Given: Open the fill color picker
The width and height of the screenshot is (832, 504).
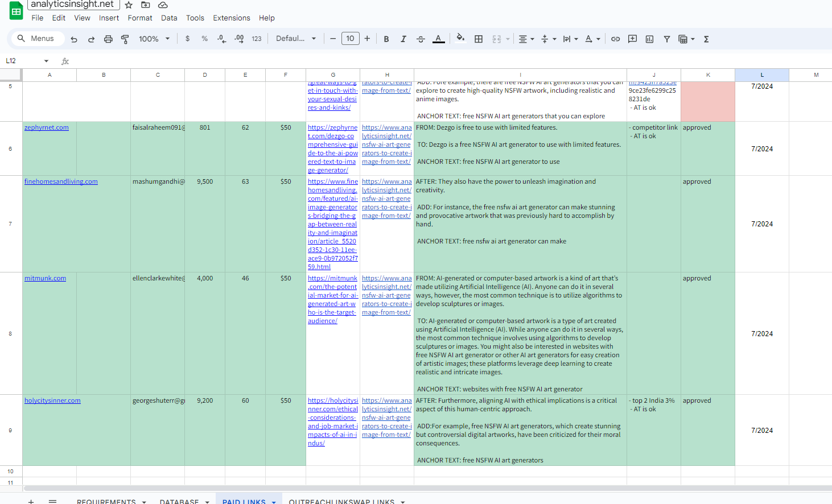Looking at the screenshot, I should click(x=460, y=39).
